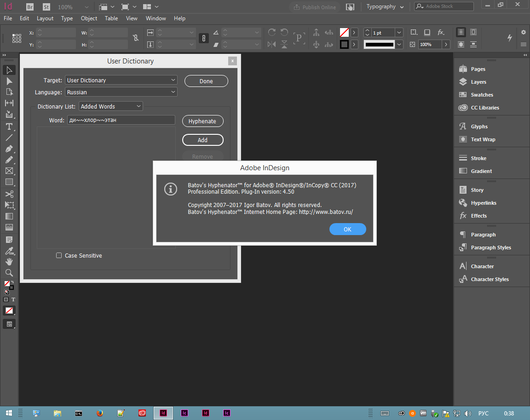
Task: Toggle Formatting Affects Container button
Action: point(6,299)
